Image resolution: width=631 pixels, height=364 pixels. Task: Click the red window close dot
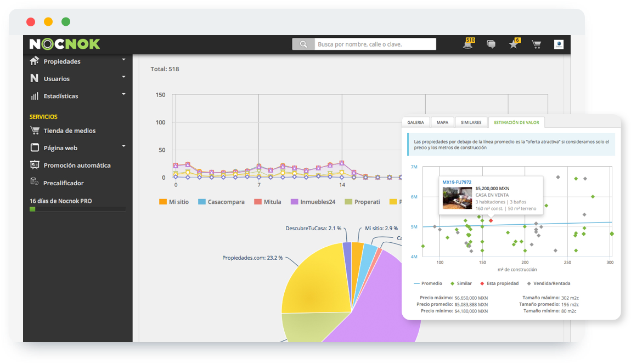coord(31,22)
